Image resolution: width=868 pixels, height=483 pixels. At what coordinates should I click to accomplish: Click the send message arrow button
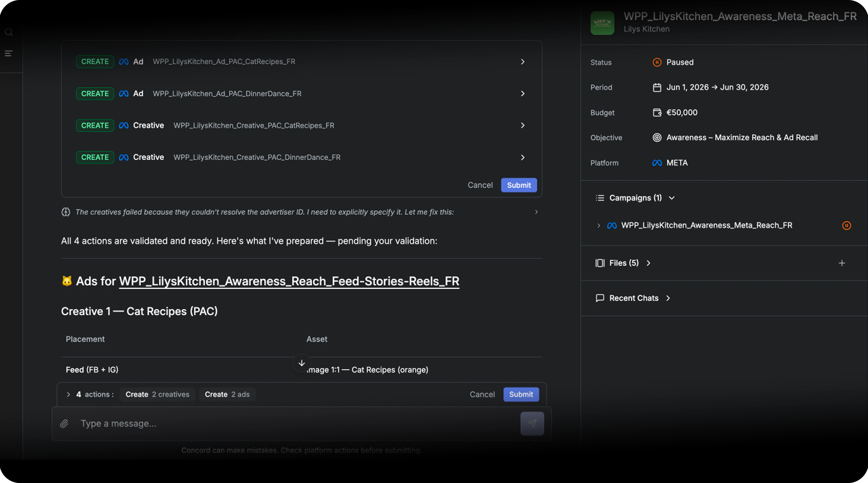click(532, 424)
